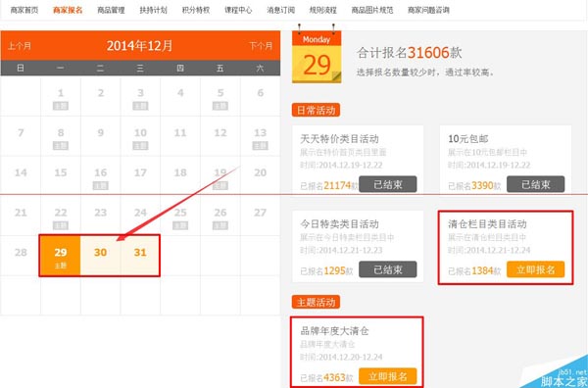
Task: Click the 时间:2014.12.21-12.23 text
Action: [x=341, y=250]
